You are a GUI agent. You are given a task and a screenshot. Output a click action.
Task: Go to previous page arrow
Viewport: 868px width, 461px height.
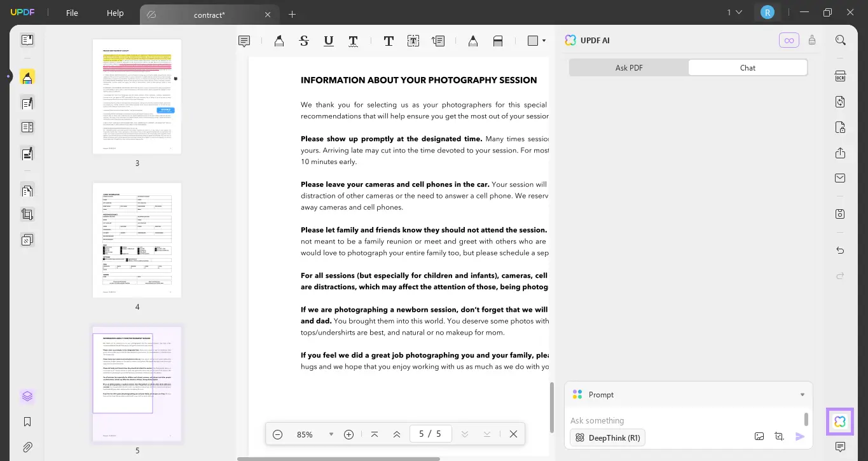tap(397, 434)
